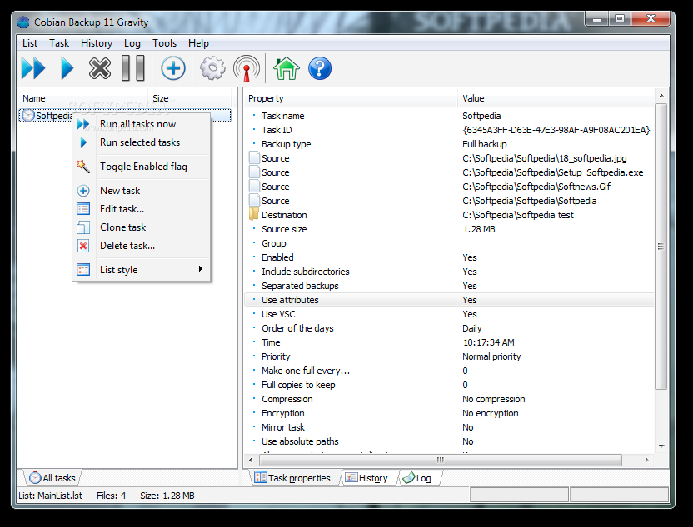Screen dimensions: 693x527
Task: Open Options via the gear toolbar icon
Action: coord(213,69)
